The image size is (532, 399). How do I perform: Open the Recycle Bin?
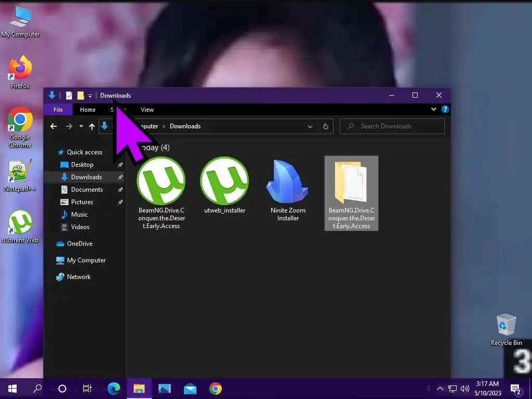(x=506, y=330)
